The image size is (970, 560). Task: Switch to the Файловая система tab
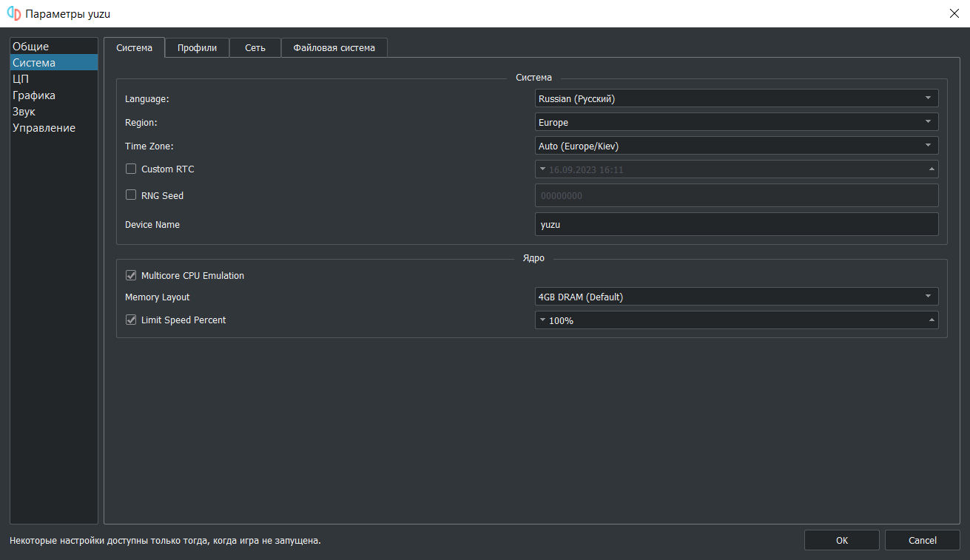[334, 47]
